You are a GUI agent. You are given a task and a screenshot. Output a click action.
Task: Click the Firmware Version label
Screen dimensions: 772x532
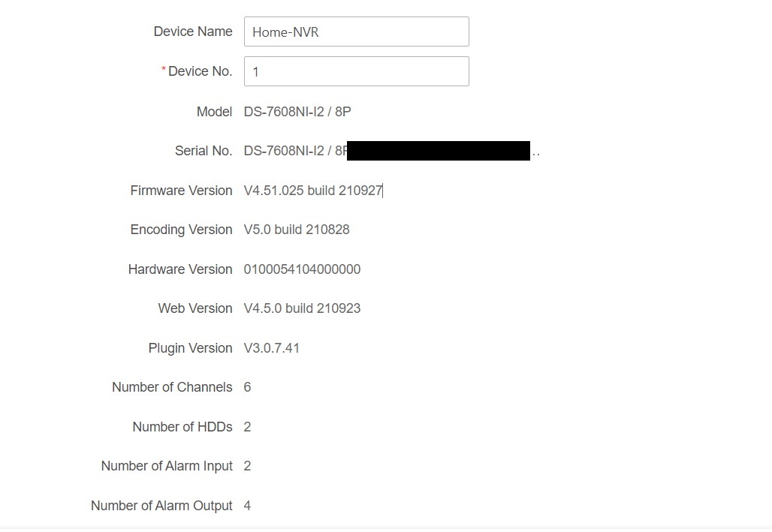(181, 191)
